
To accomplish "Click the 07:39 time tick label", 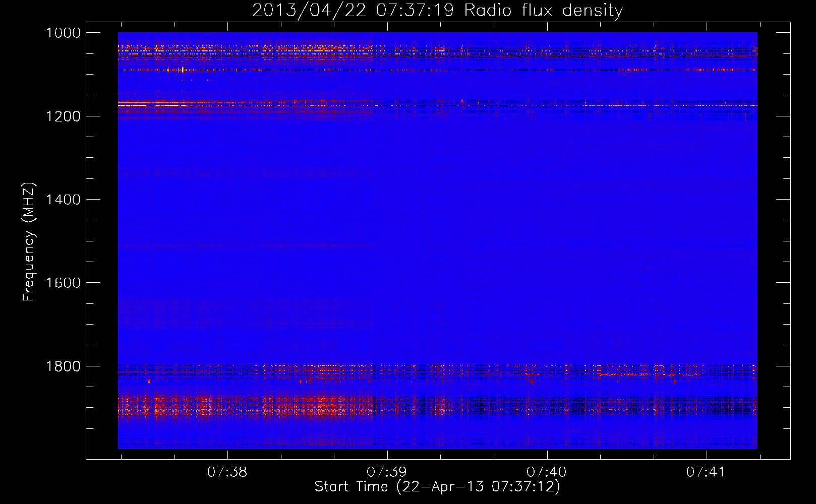I will (387, 472).
